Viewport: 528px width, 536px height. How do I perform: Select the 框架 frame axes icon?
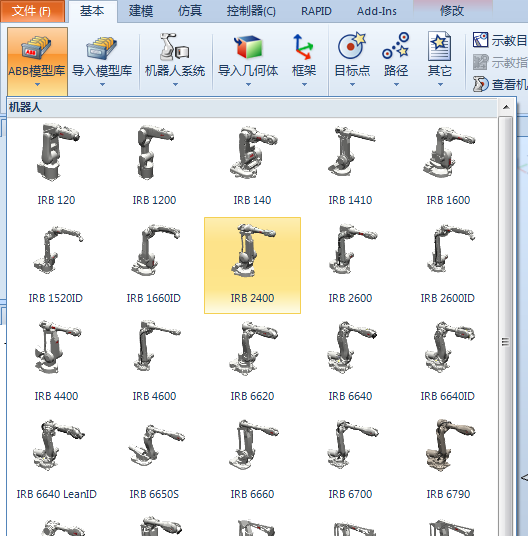point(303,46)
